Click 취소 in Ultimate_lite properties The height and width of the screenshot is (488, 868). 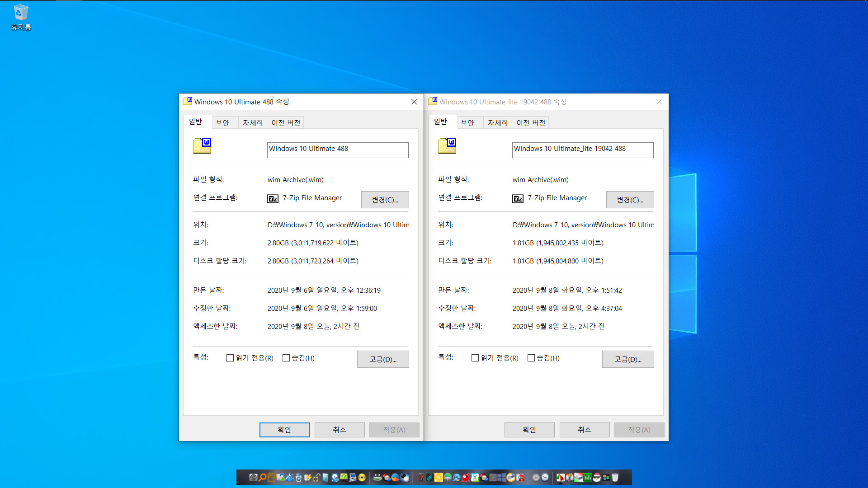585,430
